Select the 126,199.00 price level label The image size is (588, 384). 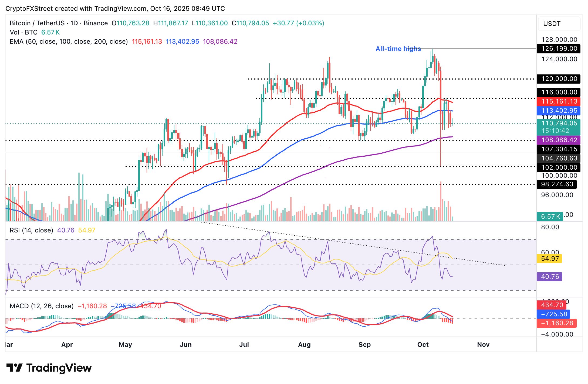pyautogui.click(x=559, y=49)
